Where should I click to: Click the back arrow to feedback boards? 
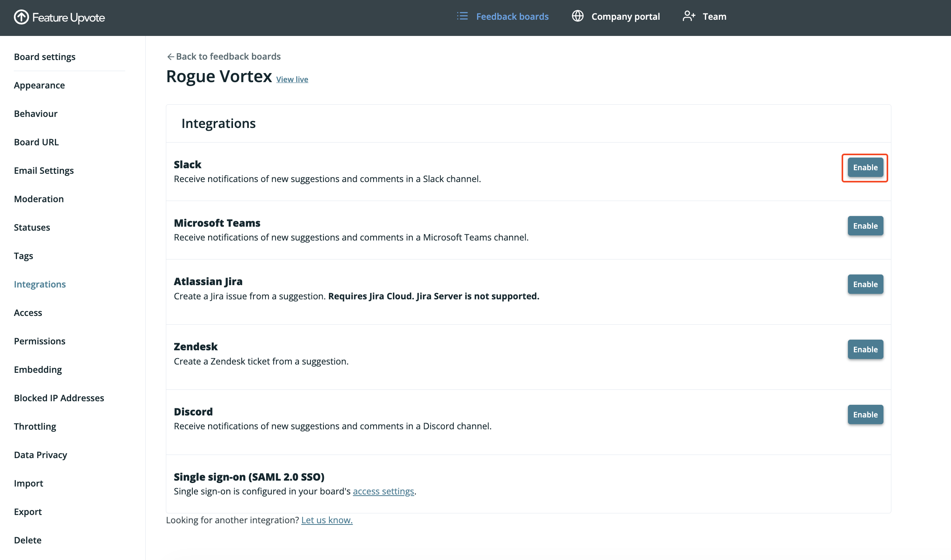point(170,57)
